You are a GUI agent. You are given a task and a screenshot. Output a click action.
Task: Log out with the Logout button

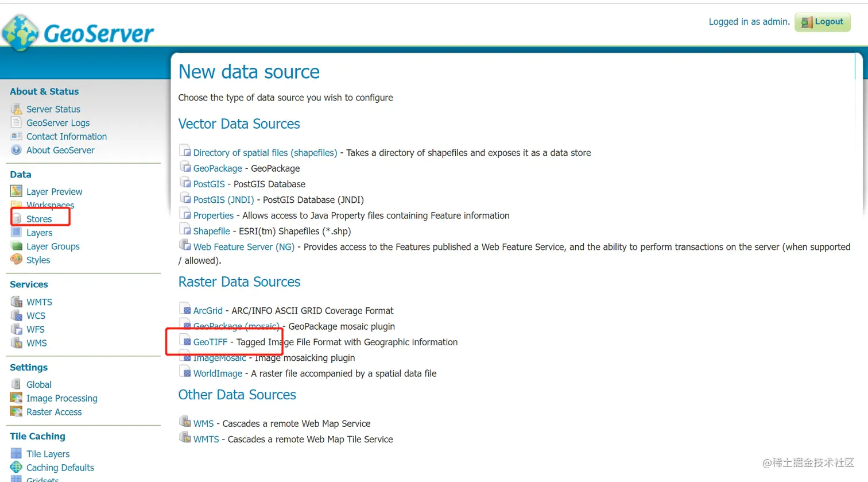(822, 22)
